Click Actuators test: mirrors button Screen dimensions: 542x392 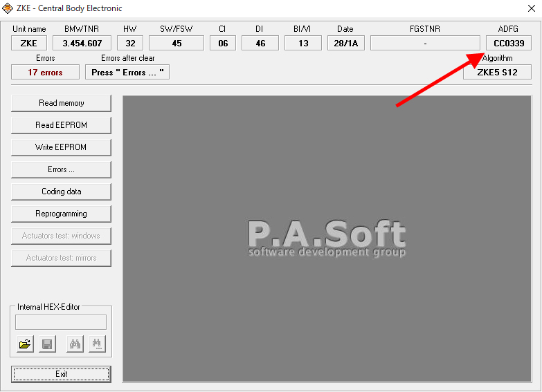(x=61, y=258)
